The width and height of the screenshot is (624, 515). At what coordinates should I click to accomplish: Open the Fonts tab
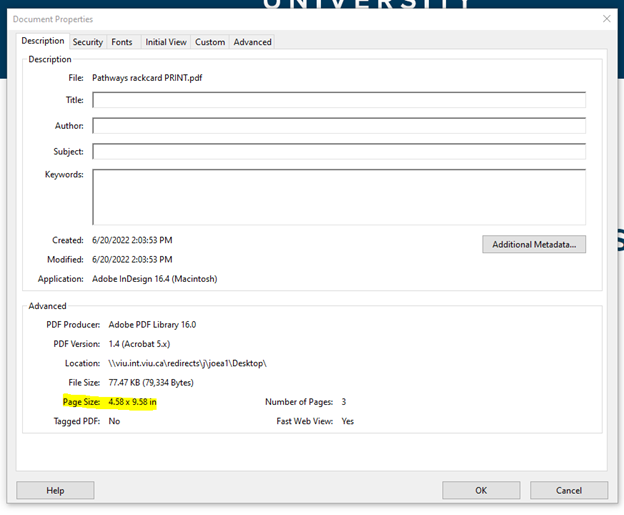(121, 42)
